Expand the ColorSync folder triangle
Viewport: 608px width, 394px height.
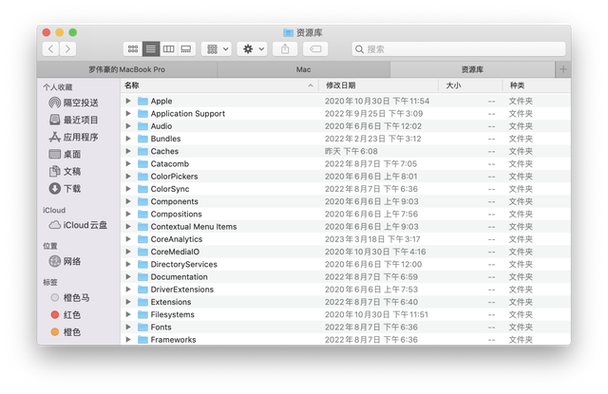coord(128,189)
